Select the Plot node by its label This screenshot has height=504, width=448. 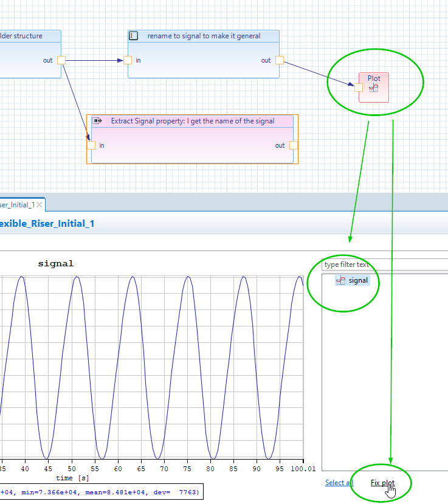[374, 78]
